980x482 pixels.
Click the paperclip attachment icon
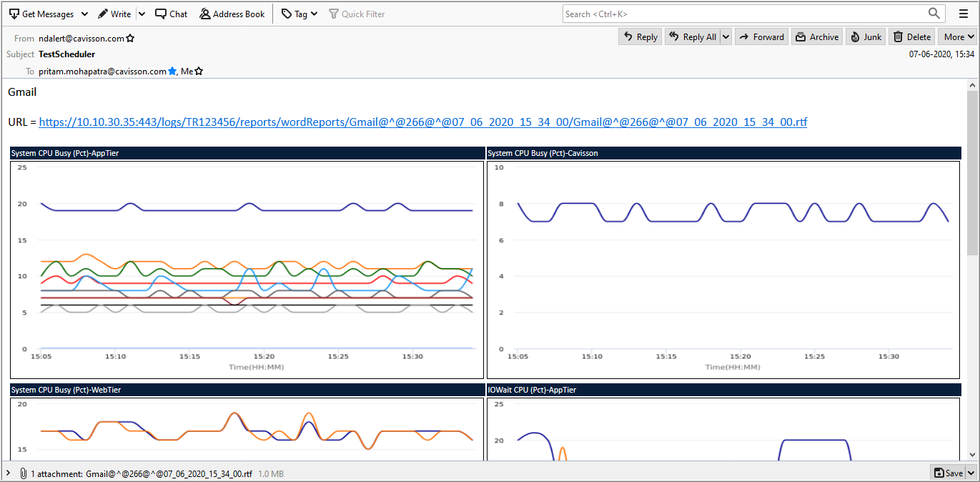tap(24, 473)
